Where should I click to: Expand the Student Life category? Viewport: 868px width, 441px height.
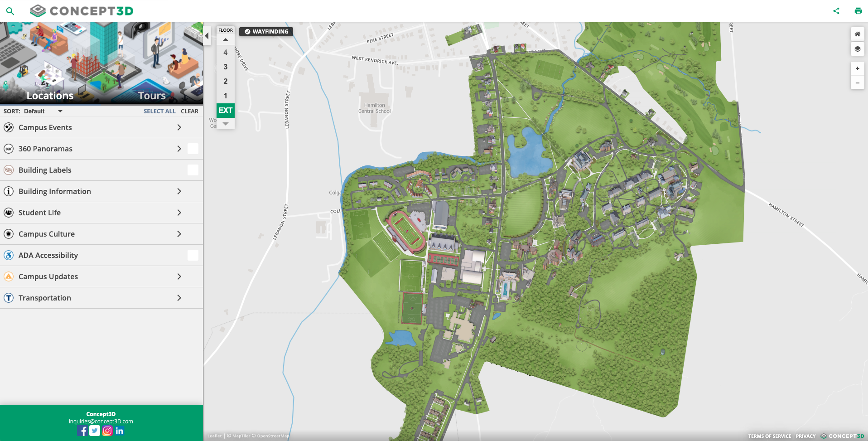[179, 213]
